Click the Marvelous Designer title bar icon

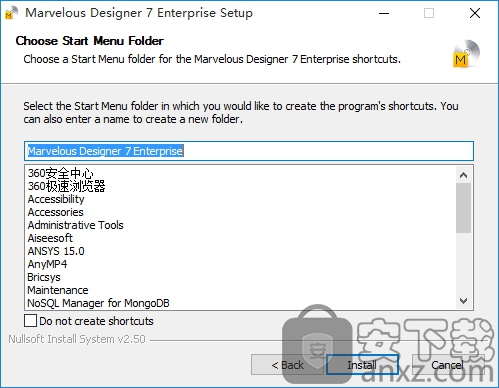[x=11, y=13]
